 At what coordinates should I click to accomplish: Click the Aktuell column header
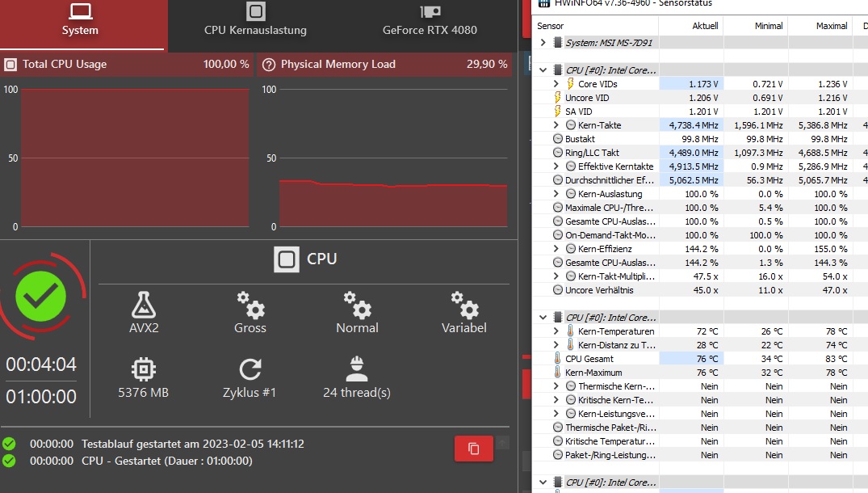pyautogui.click(x=691, y=26)
